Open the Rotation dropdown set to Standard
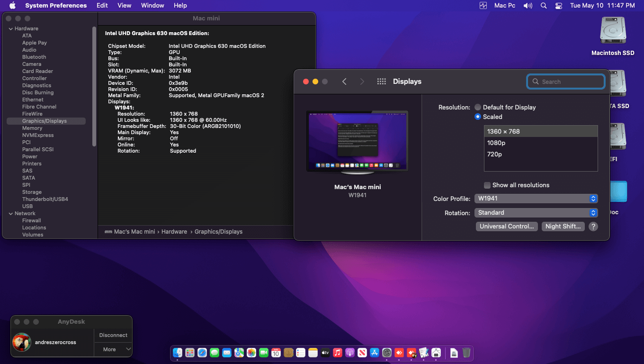The width and height of the screenshot is (644, 364). tap(536, 212)
